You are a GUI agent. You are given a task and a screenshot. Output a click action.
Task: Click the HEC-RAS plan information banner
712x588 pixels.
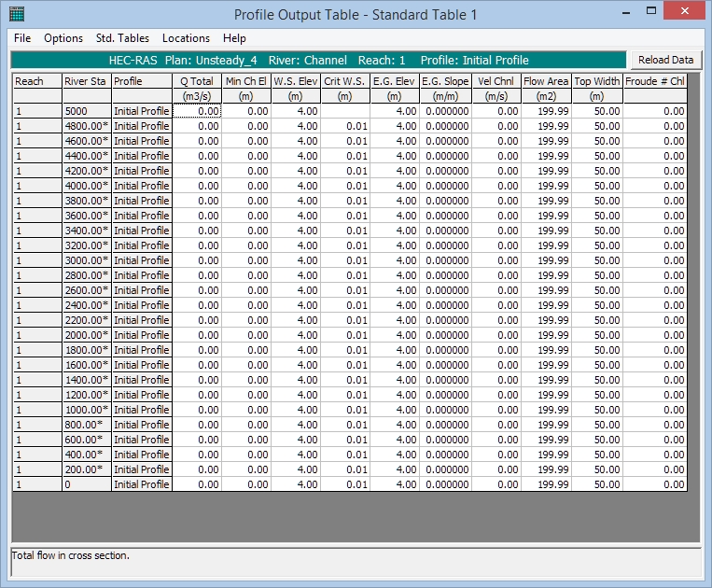coord(318,61)
